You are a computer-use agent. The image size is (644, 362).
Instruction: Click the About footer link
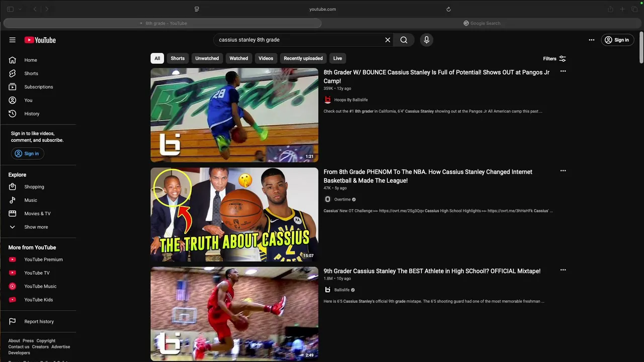coord(14,341)
